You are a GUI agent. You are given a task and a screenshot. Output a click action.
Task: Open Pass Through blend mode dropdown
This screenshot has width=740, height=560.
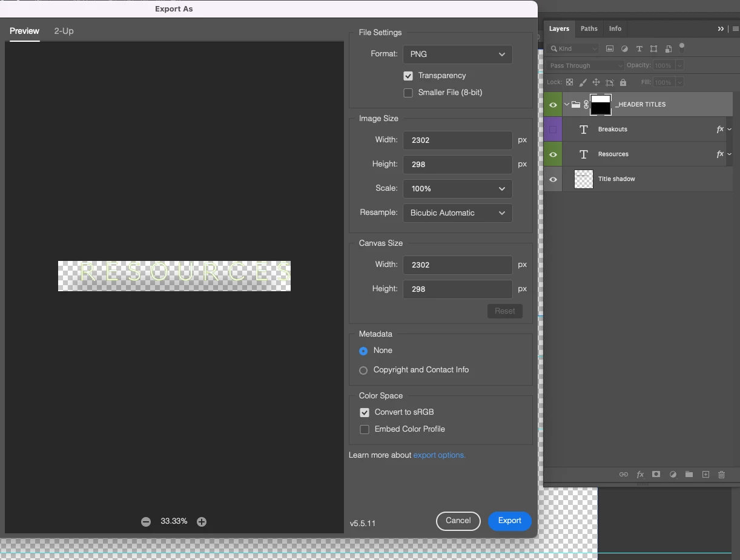coord(585,65)
